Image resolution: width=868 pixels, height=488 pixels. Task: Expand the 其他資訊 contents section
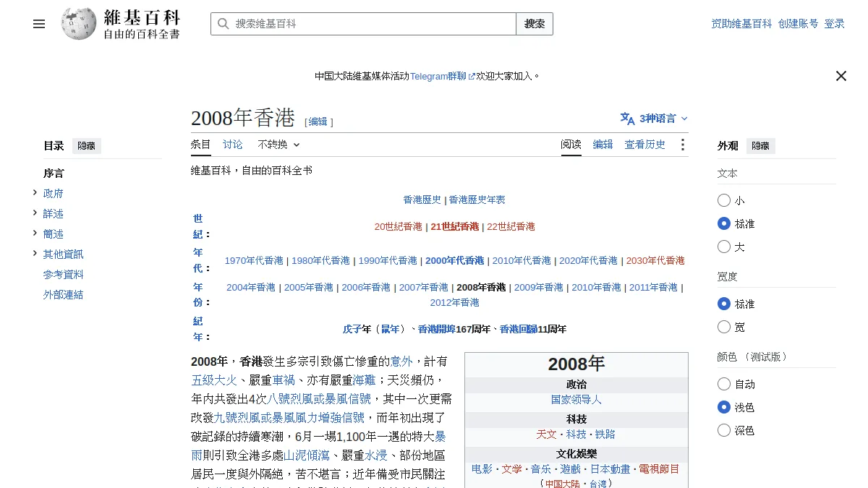35,253
